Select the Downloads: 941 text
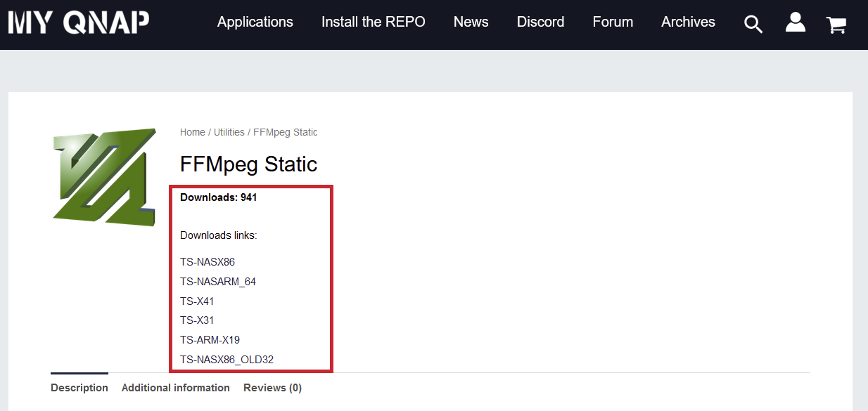Image resolution: width=868 pixels, height=411 pixels. [219, 197]
